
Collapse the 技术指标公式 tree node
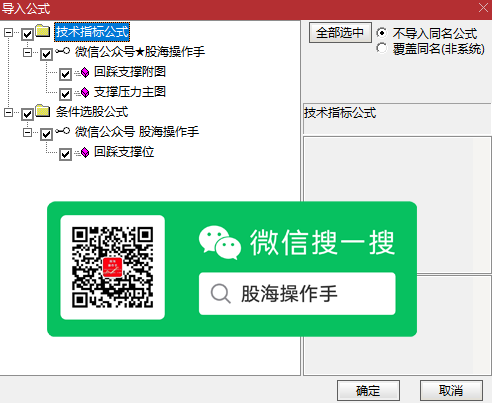click(x=8, y=32)
